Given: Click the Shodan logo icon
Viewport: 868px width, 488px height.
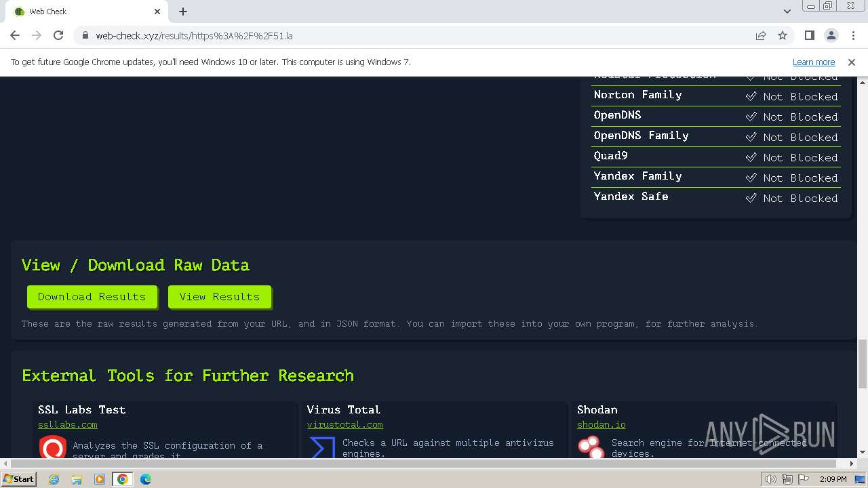Looking at the screenshot, I should click(x=591, y=448).
